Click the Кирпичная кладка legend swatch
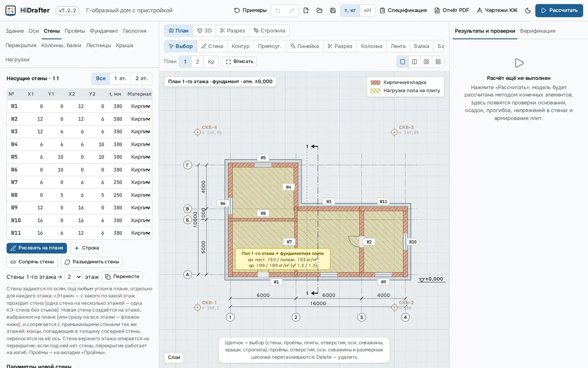Screen dimensions: 588x368 (376, 82)
